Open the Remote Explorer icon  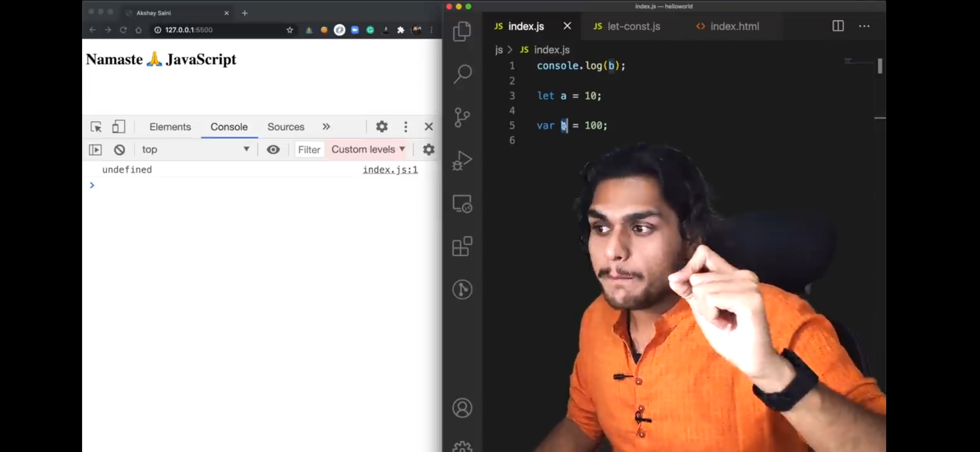point(462,204)
